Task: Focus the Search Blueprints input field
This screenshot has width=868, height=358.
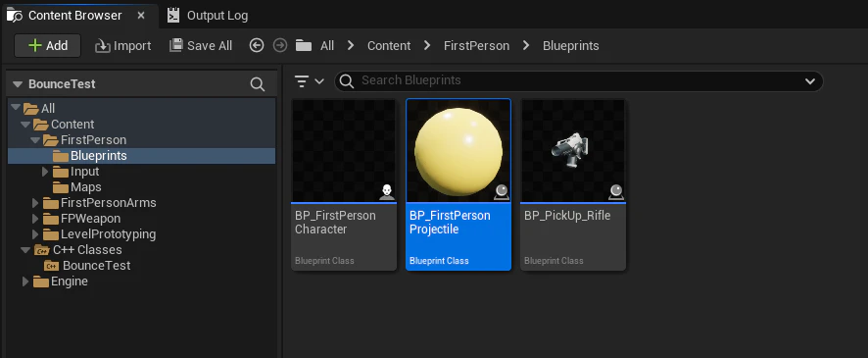Action: (578, 80)
